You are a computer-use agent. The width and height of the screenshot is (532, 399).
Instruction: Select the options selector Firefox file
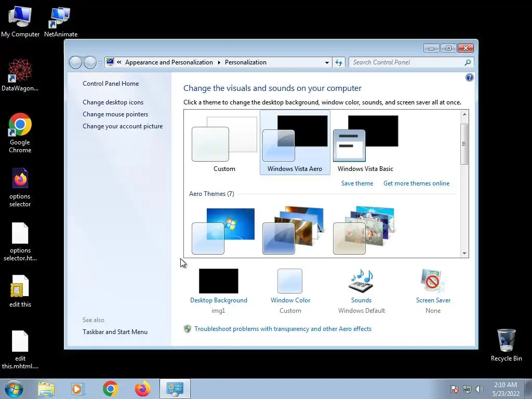click(x=20, y=187)
